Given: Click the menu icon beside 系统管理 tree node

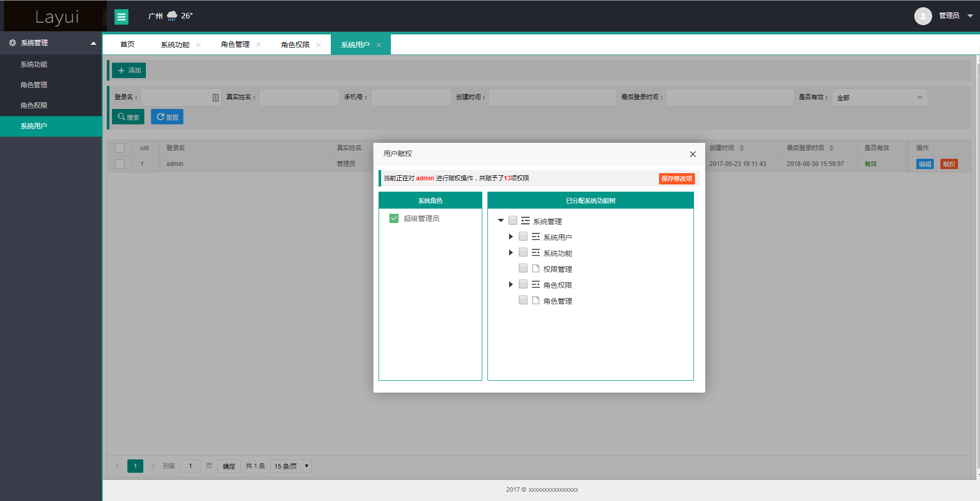Looking at the screenshot, I should click(x=525, y=220).
